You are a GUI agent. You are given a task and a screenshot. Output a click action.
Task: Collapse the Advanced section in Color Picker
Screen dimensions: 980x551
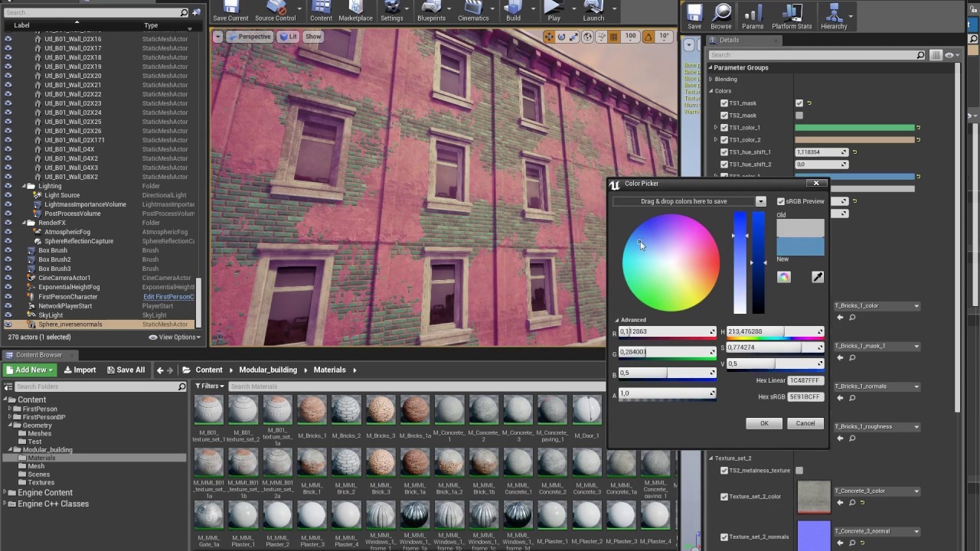click(x=618, y=319)
